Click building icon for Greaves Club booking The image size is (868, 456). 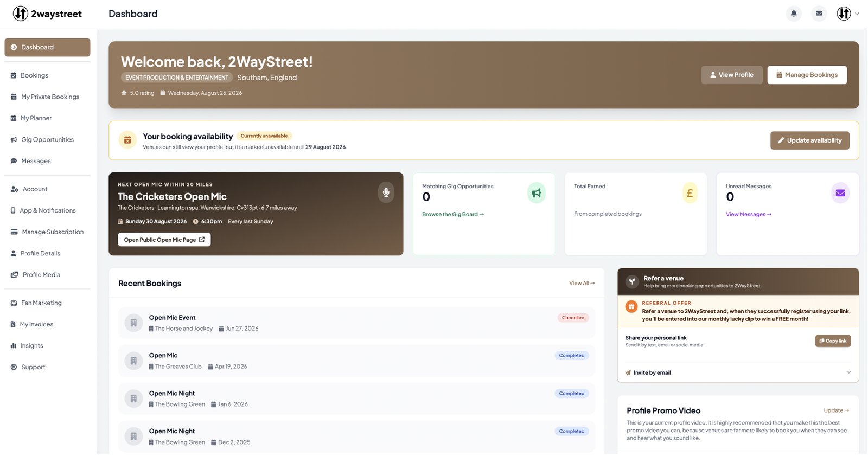(133, 361)
